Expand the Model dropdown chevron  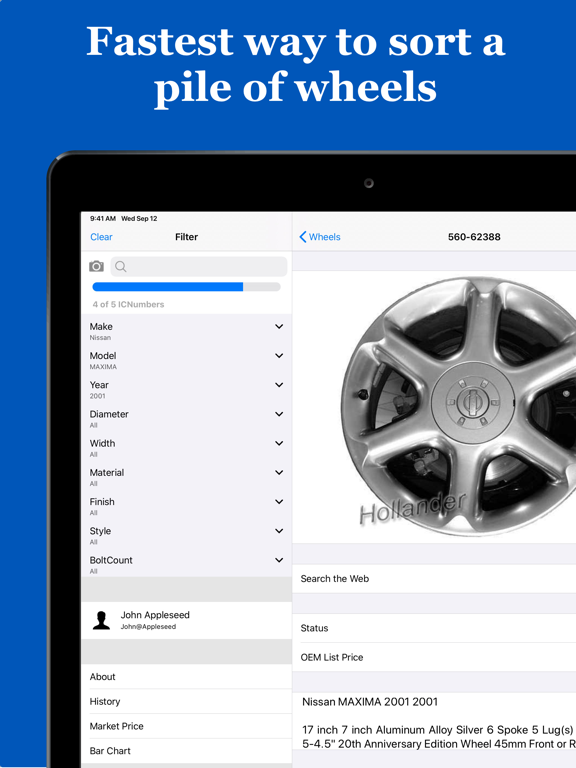click(279, 356)
